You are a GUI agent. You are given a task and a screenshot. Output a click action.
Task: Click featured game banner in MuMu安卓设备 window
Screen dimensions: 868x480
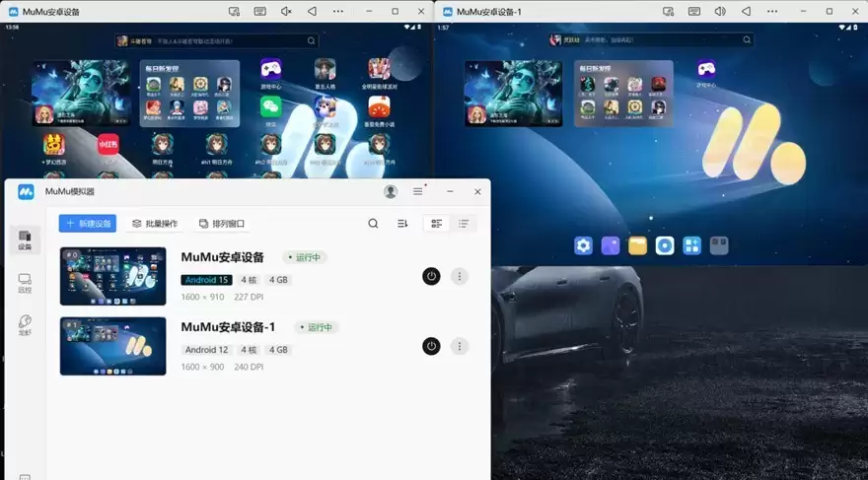click(81, 93)
